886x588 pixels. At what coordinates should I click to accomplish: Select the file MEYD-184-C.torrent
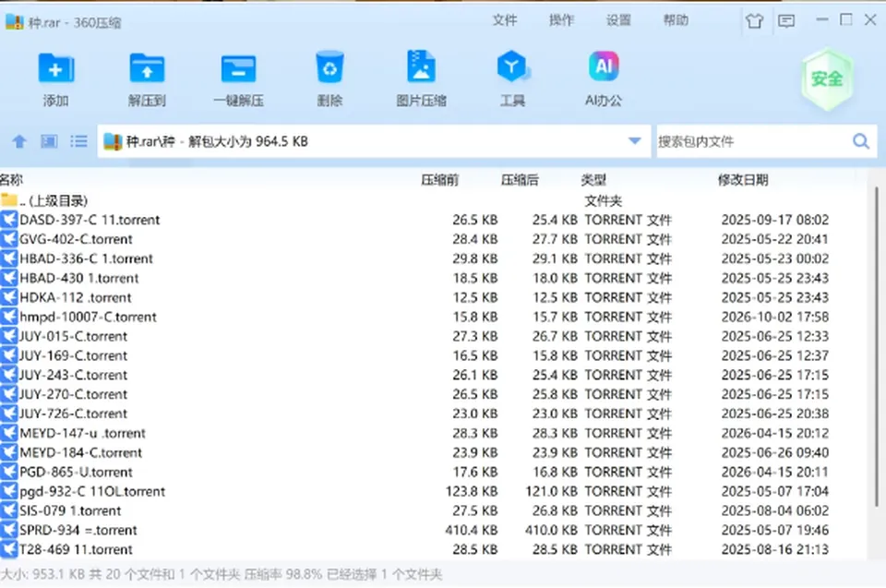81,452
